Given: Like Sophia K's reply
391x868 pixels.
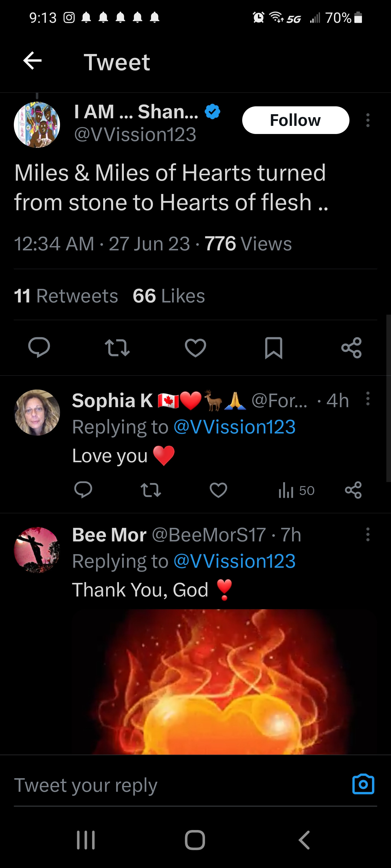Looking at the screenshot, I should coord(218,490).
